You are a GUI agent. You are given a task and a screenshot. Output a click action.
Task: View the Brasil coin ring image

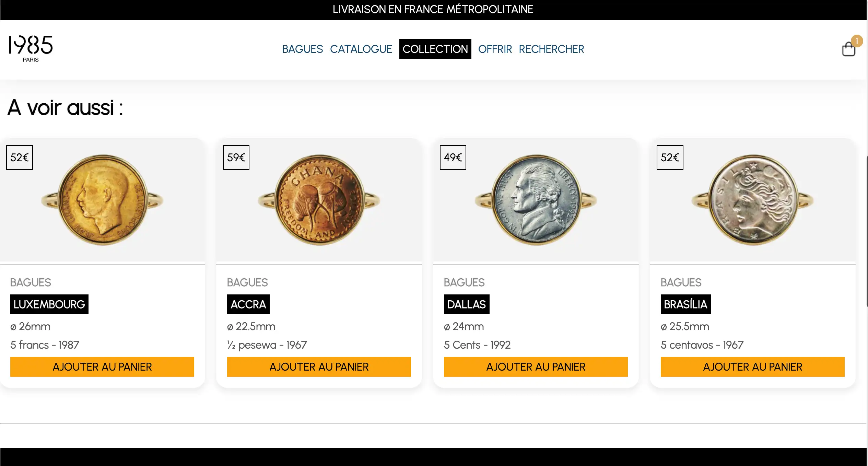pos(753,200)
